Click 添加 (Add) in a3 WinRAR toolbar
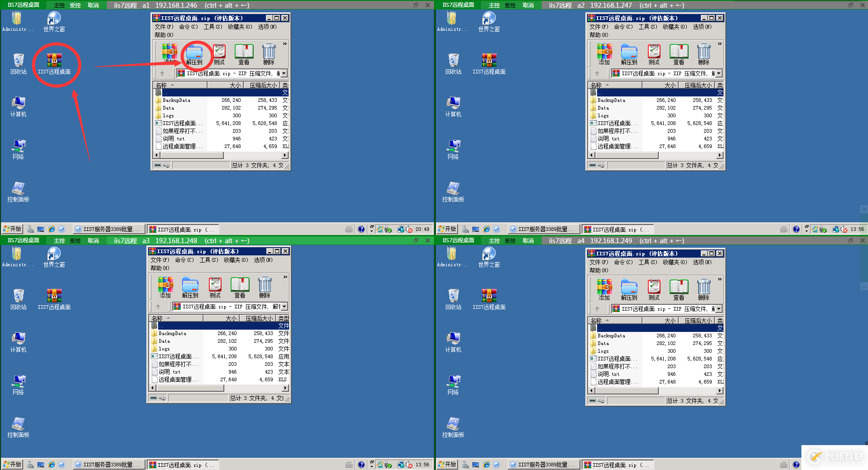868x470 pixels. click(165, 288)
